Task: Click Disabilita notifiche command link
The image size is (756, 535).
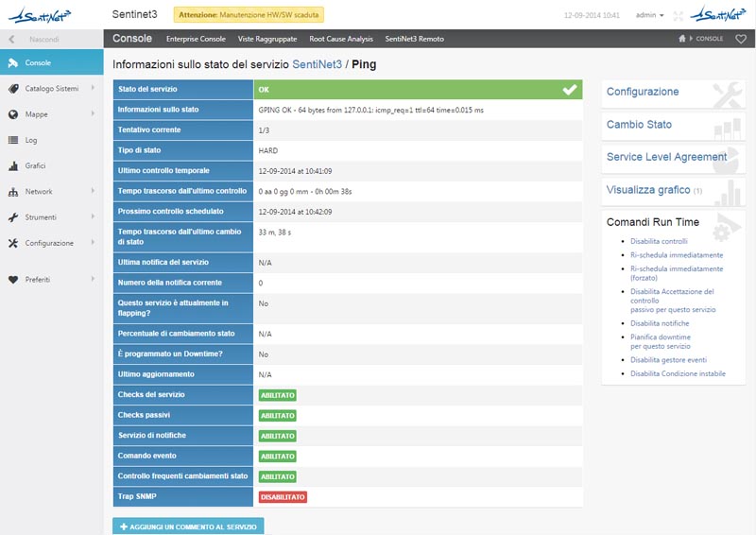Action: pyautogui.click(x=660, y=323)
